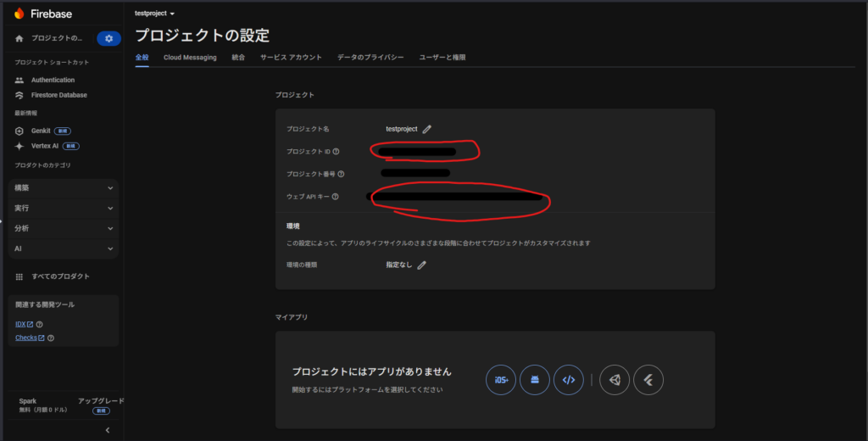Open the サービス アカウント tab
Screen dimensions: 868x441
point(292,58)
